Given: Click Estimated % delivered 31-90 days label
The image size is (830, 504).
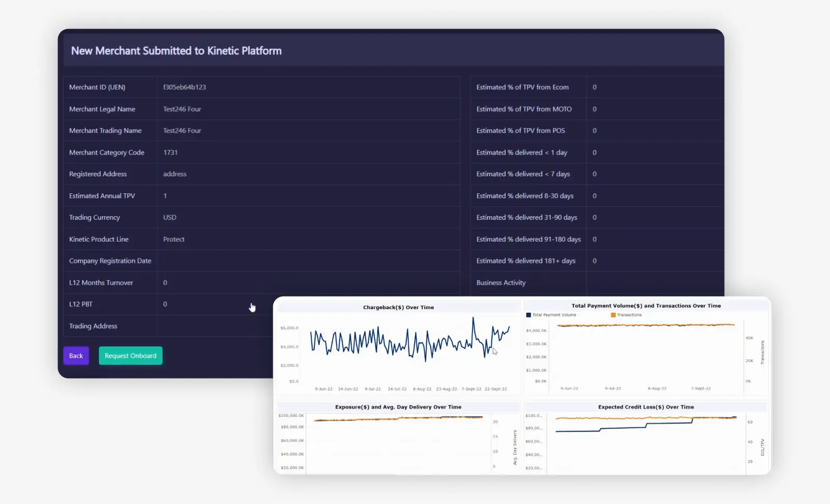Looking at the screenshot, I should coord(527,217).
